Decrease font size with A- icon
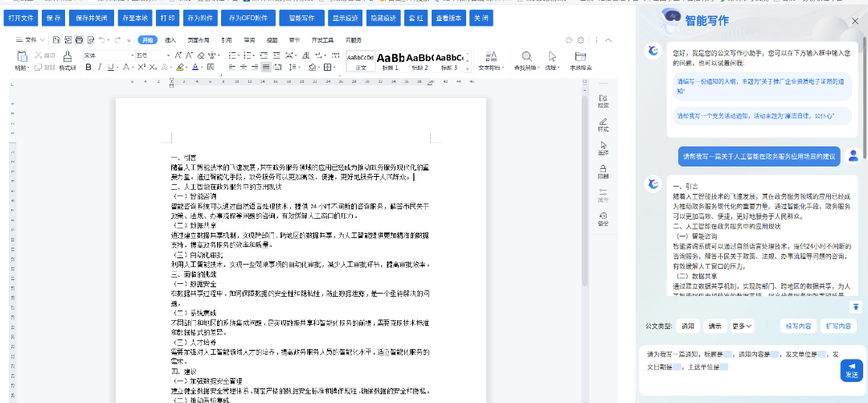The height and width of the screenshot is (403, 868). (189, 56)
